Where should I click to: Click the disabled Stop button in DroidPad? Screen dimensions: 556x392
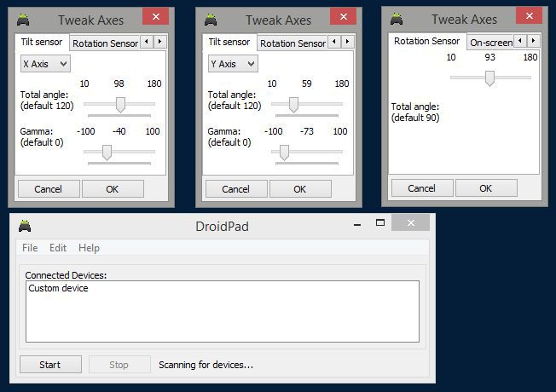(119, 365)
